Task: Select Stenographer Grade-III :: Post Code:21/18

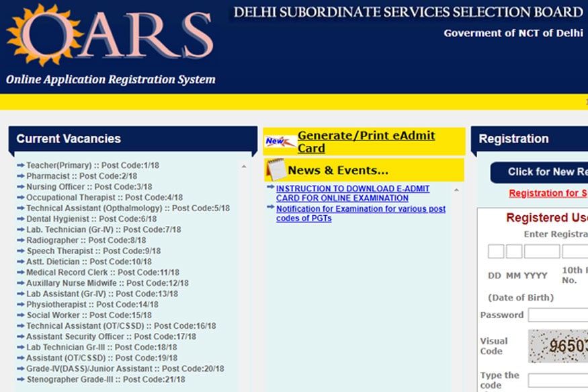Action: click(106, 379)
